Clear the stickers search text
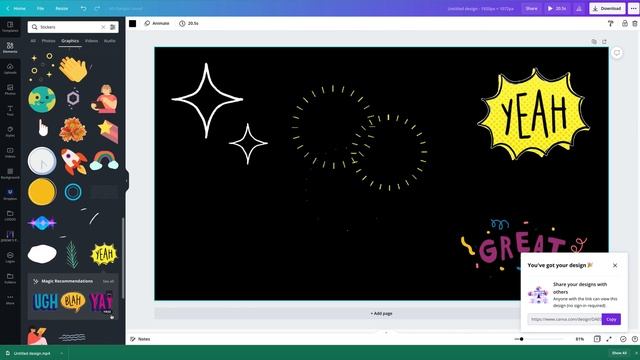The width and height of the screenshot is (640, 360). click(103, 27)
